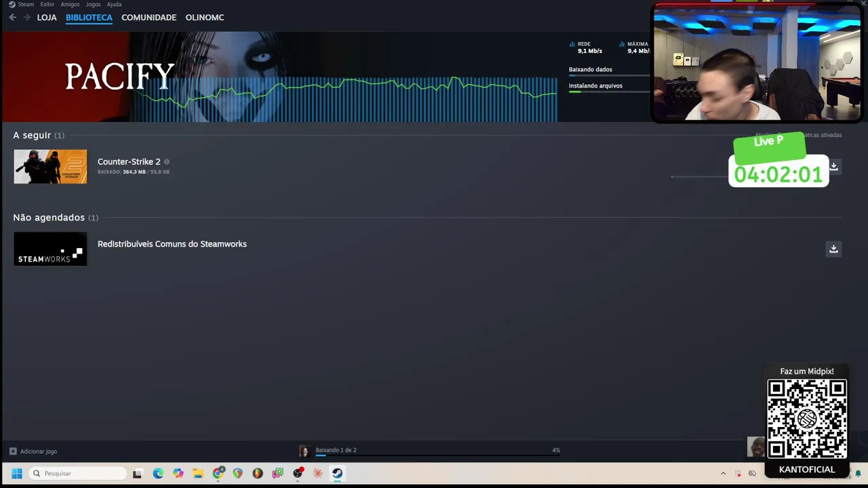Open the Counter-Strike 2 thumbnail
The height and width of the screenshot is (488, 868).
pyautogui.click(x=50, y=167)
